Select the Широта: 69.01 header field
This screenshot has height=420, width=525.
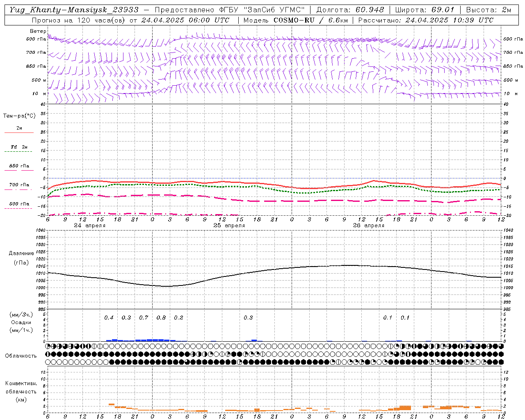pos(425,10)
